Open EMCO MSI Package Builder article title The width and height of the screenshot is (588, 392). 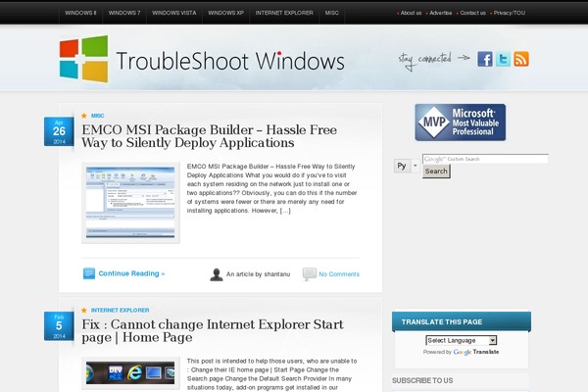[x=210, y=136]
